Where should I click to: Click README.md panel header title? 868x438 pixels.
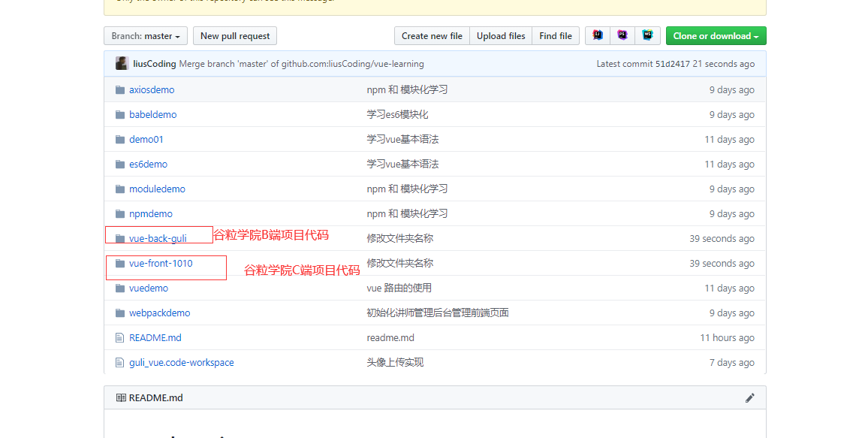(155, 397)
